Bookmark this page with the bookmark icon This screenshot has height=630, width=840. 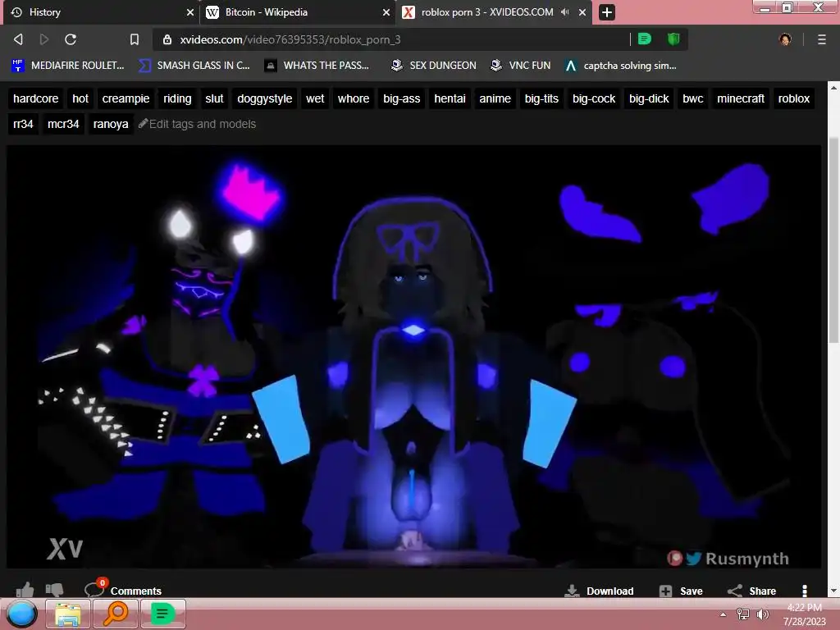(x=135, y=39)
